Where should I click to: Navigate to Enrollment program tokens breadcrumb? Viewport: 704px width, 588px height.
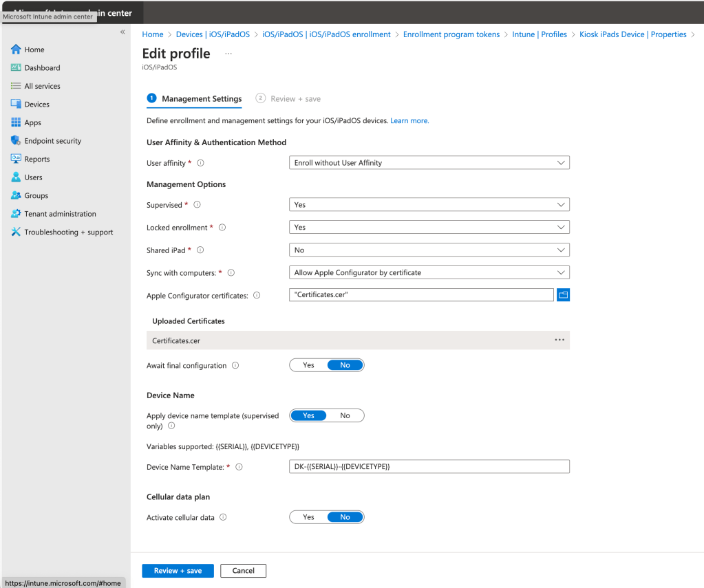(451, 34)
